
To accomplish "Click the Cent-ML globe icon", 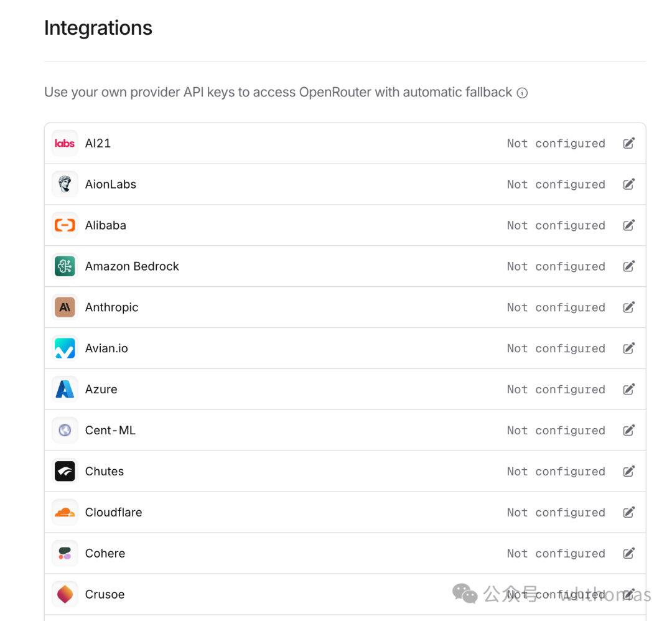I will click(65, 430).
